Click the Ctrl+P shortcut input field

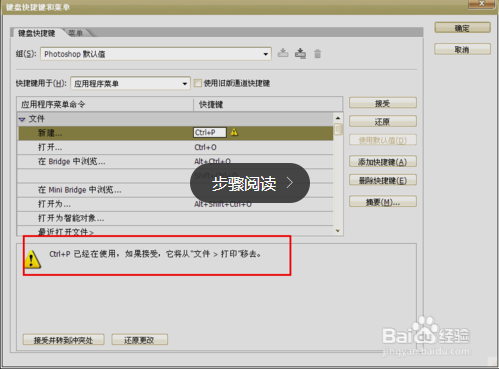pyautogui.click(x=209, y=132)
